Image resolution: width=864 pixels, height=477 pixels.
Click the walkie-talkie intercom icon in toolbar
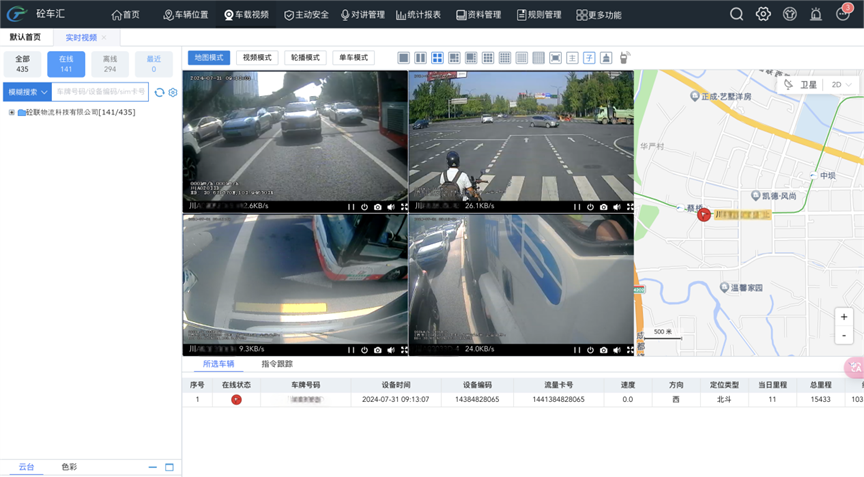(625, 58)
